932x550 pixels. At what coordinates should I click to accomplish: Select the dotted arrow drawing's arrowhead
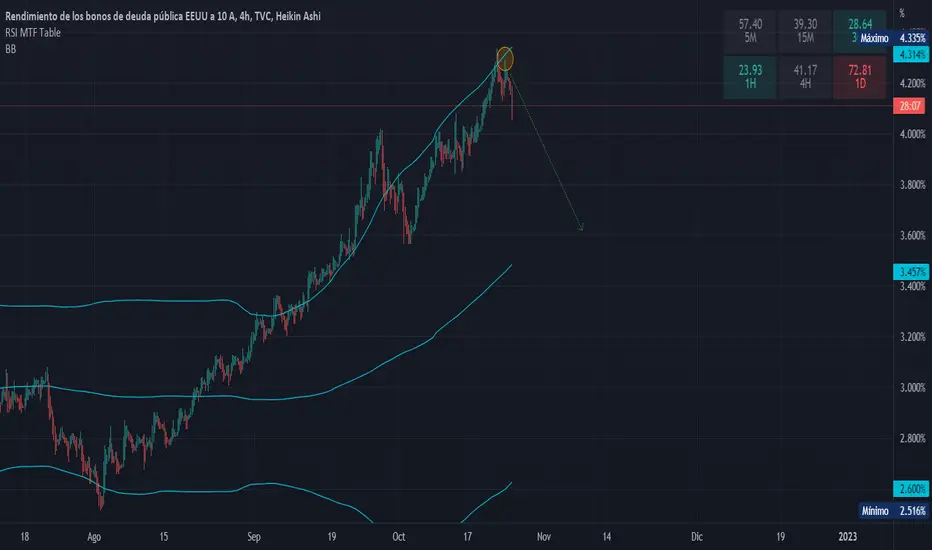581,227
